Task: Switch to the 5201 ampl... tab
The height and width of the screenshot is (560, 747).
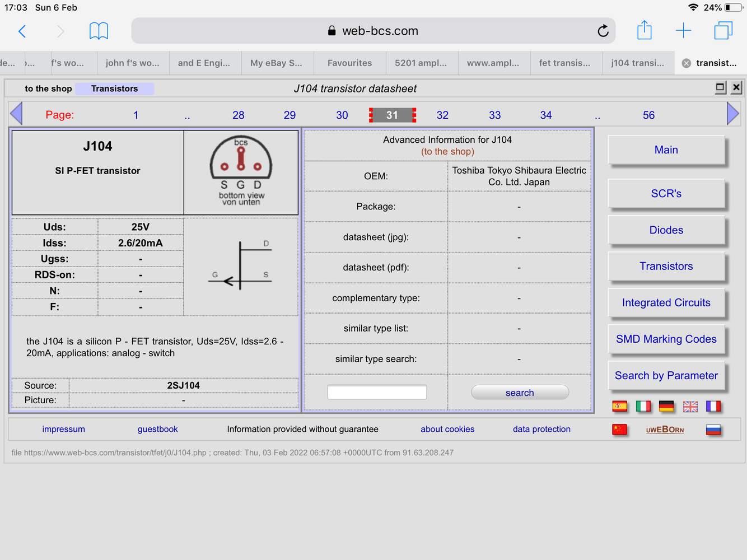Action: (x=421, y=63)
